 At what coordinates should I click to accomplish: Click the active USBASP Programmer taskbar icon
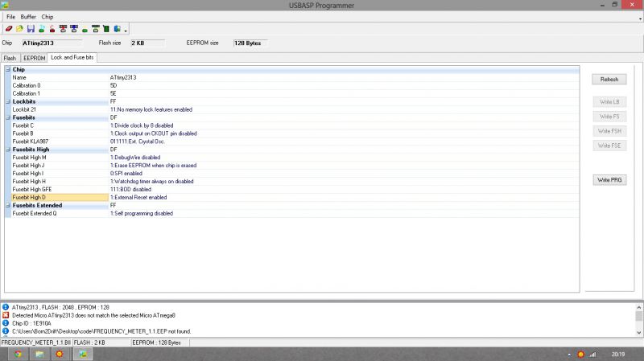pyautogui.click(x=83, y=354)
